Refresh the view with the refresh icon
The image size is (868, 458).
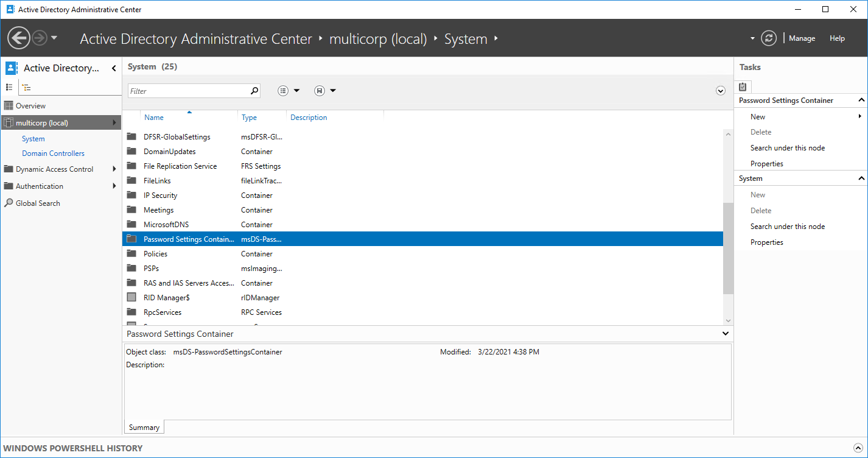pos(769,38)
